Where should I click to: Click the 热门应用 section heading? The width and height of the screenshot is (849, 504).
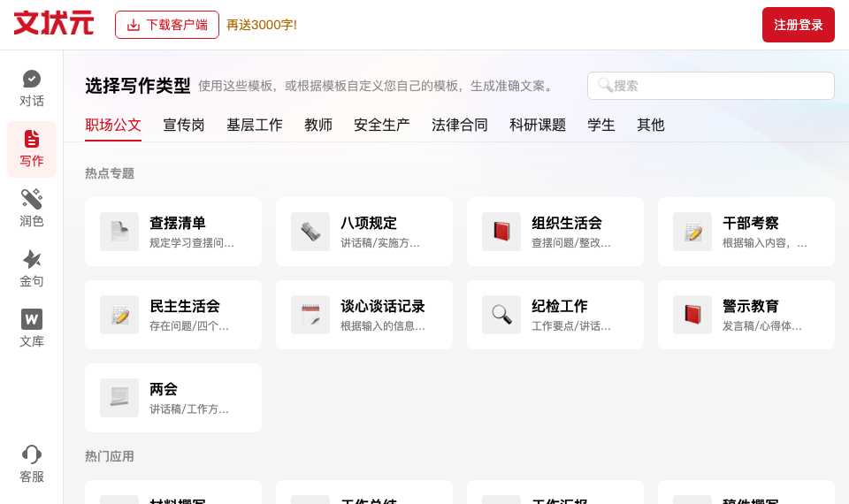(110, 456)
